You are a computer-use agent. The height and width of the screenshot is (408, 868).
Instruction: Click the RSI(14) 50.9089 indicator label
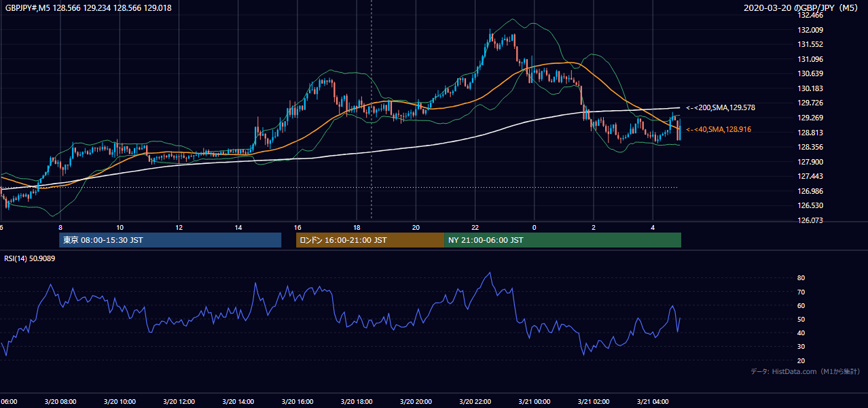pyautogui.click(x=31, y=258)
